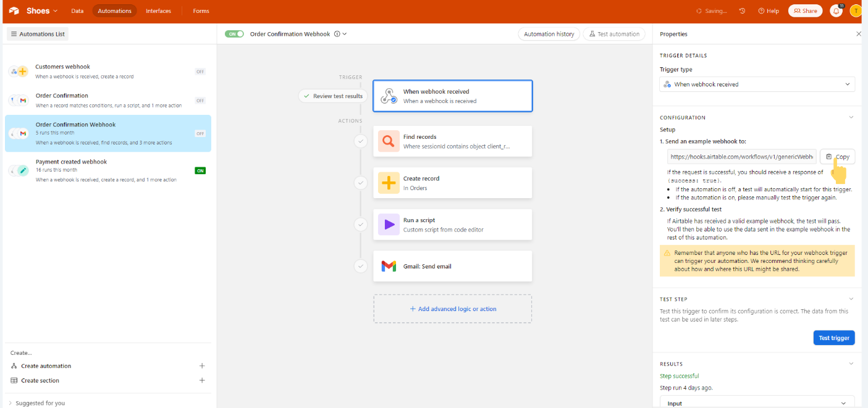Copy the webhook URL
This screenshot has height=408, width=868.
point(838,157)
